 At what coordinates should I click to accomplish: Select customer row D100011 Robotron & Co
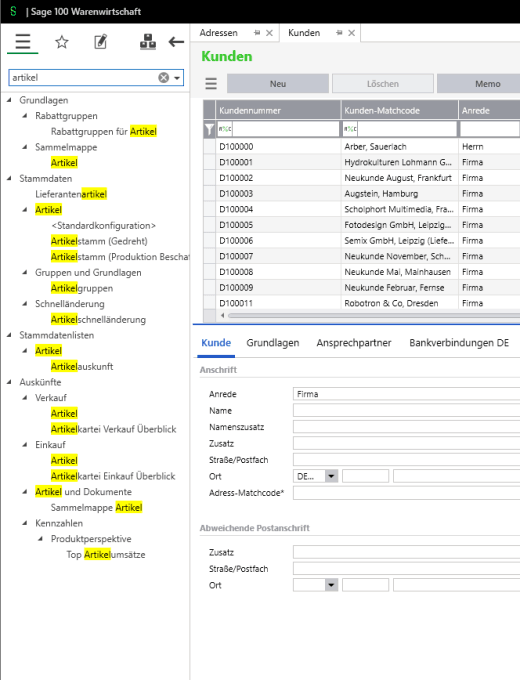coord(362,303)
